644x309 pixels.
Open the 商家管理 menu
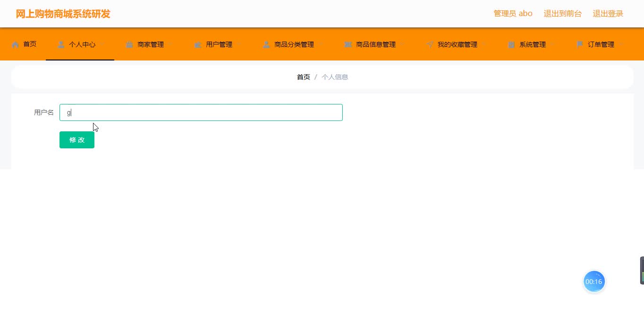148,44
